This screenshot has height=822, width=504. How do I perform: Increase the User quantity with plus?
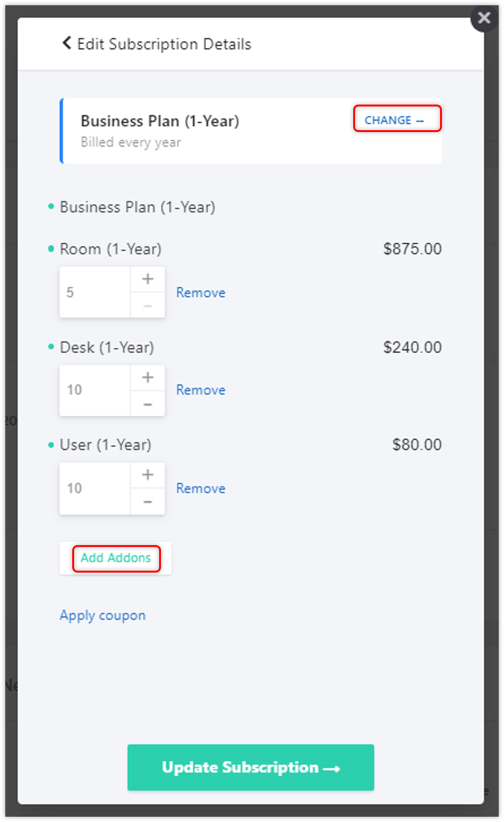click(x=147, y=474)
